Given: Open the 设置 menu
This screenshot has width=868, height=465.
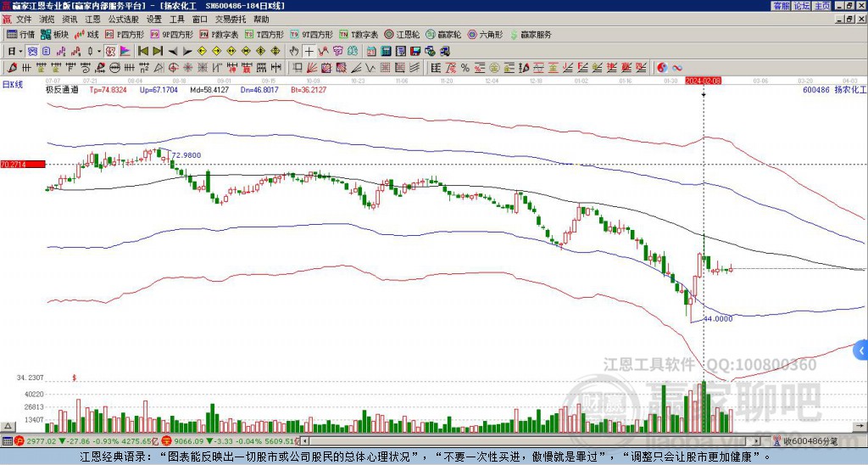Looking at the screenshot, I should click(154, 20).
